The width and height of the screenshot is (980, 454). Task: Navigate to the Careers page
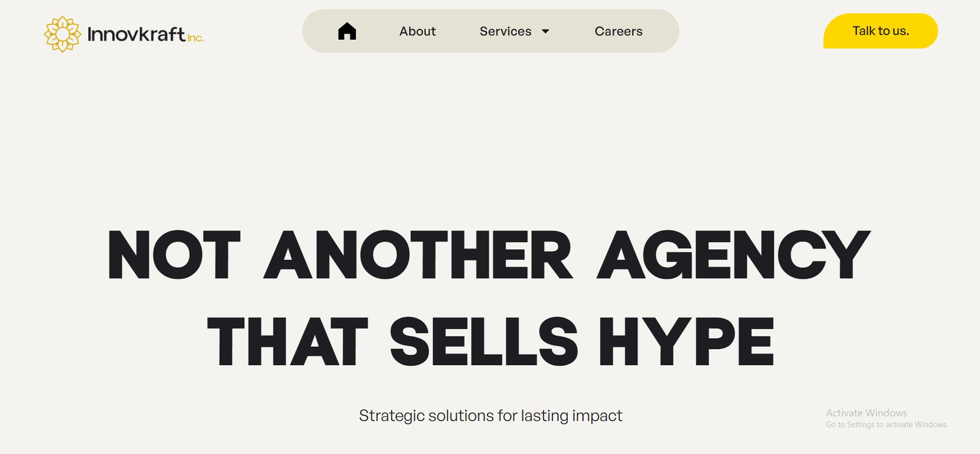(x=618, y=31)
